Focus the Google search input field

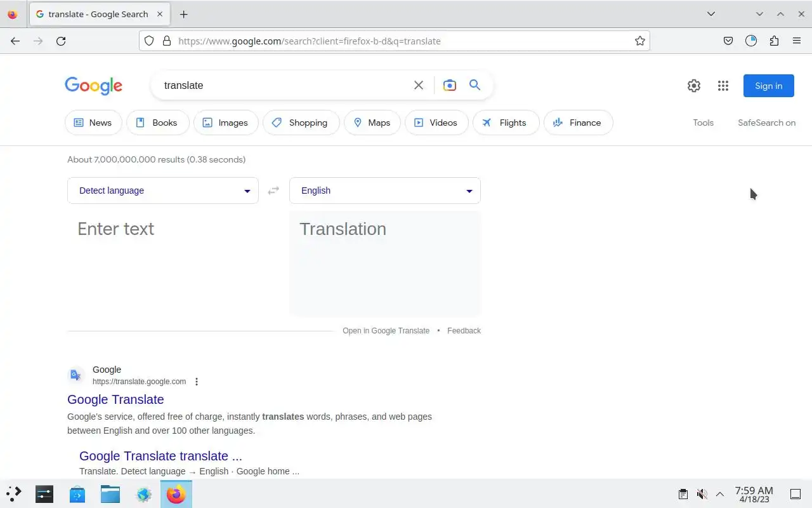283,85
